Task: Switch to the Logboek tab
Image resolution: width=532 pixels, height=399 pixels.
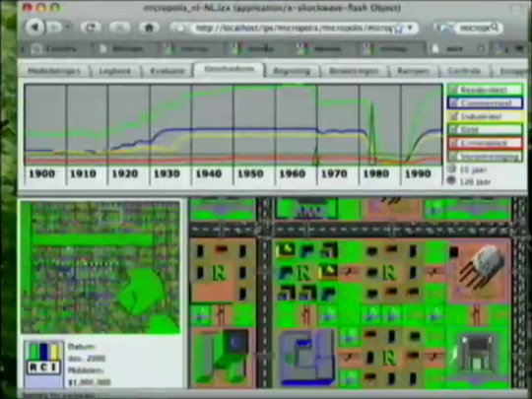Action: [x=114, y=71]
